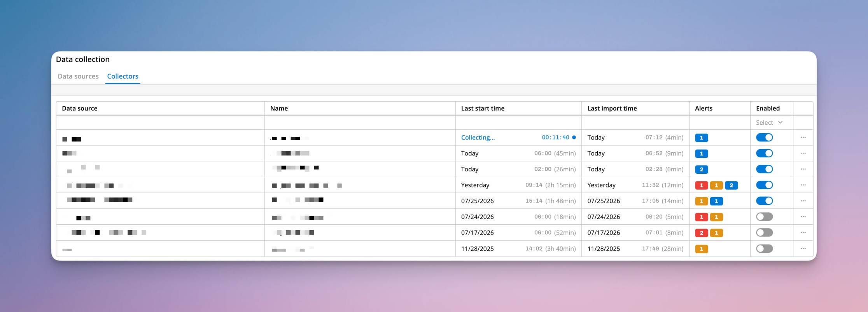Viewport: 868px width, 312px height.
Task: Click the blue 2 alert badge in Yesterday row
Action: coord(731,185)
